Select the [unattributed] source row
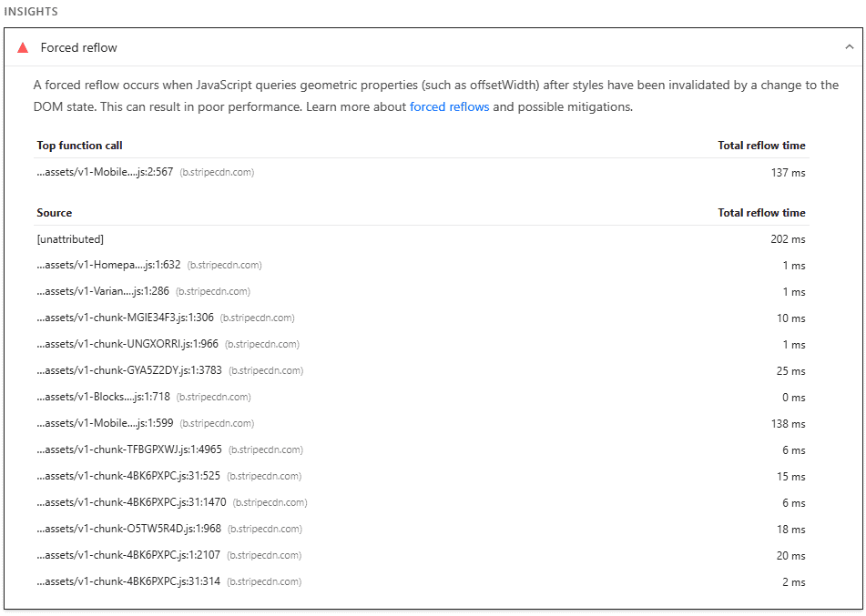This screenshot has height=616, width=866. (70, 239)
